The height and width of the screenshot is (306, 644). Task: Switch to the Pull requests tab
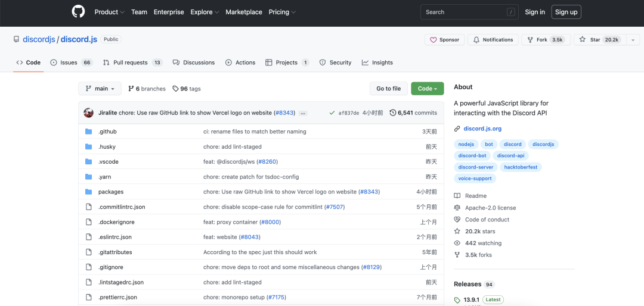pyautogui.click(x=132, y=63)
